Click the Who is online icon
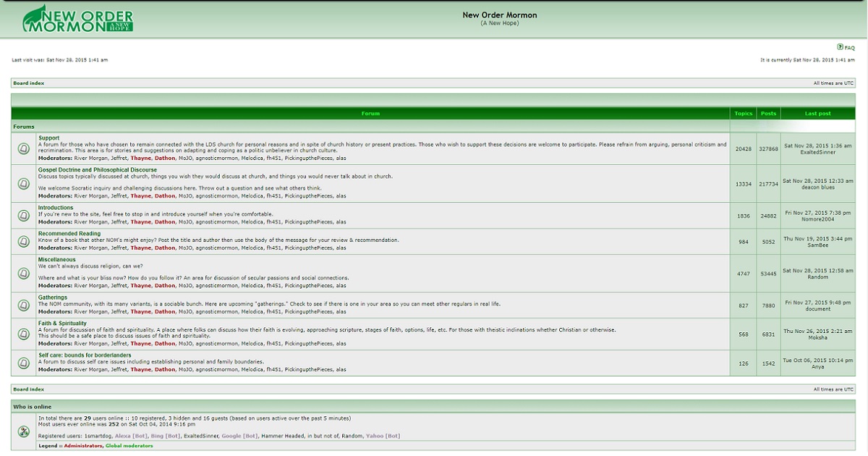Image resolution: width=868 pixels, height=456 pixels. click(x=24, y=431)
